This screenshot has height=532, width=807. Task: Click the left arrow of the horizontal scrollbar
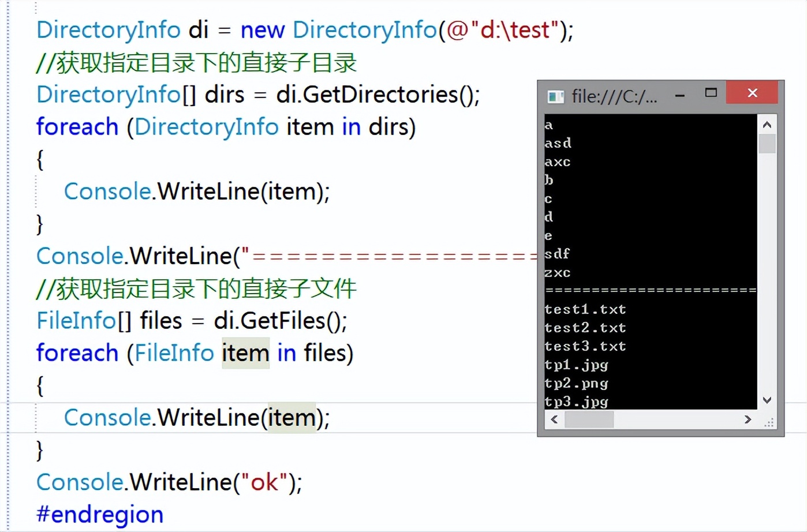(554, 419)
